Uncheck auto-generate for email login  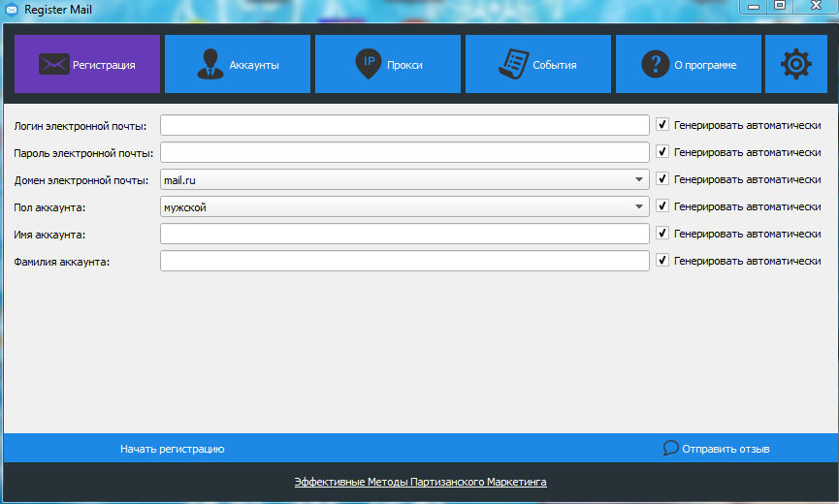(x=662, y=125)
